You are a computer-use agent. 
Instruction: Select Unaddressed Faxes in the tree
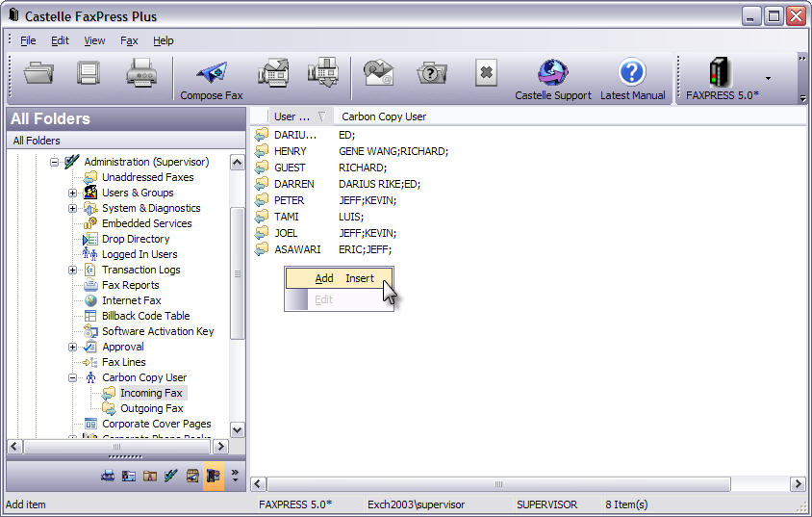pyautogui.click(x=147, y=177)
